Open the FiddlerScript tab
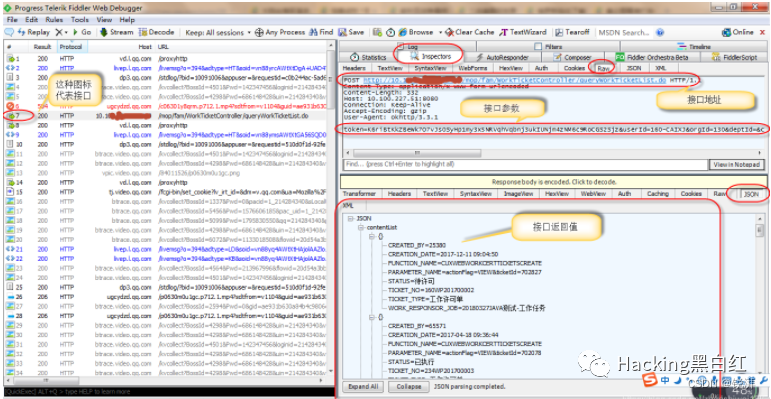771x399 pixels. pos(734,57)
